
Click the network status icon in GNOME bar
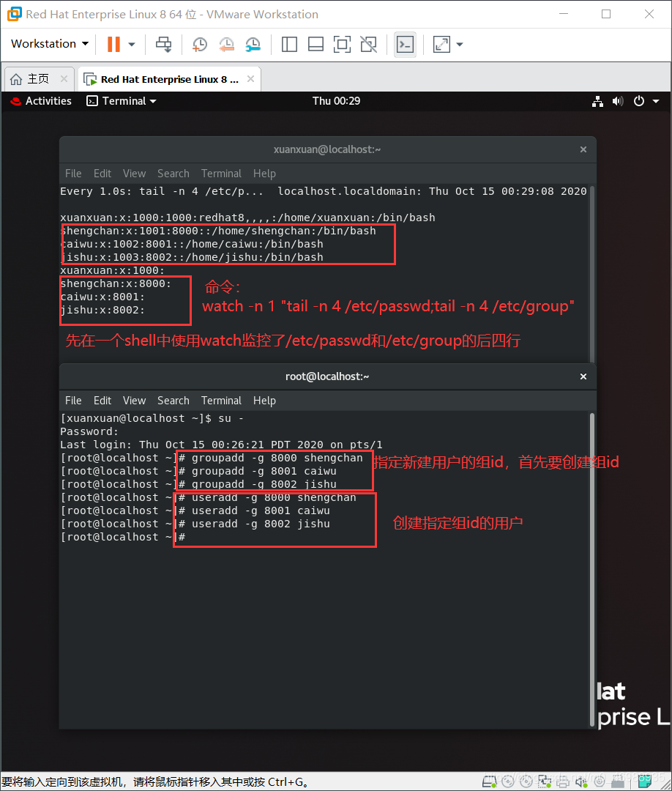click(598, 101)
